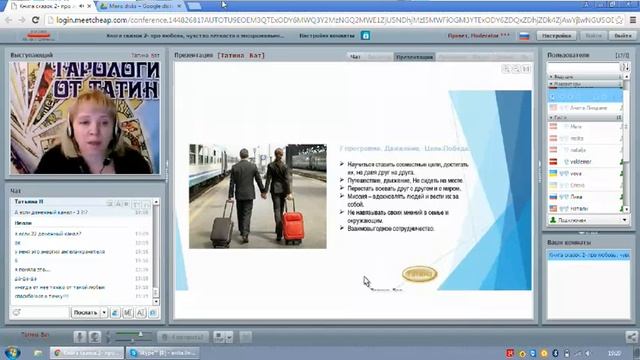Select the valdemar user row

(585, 162)
